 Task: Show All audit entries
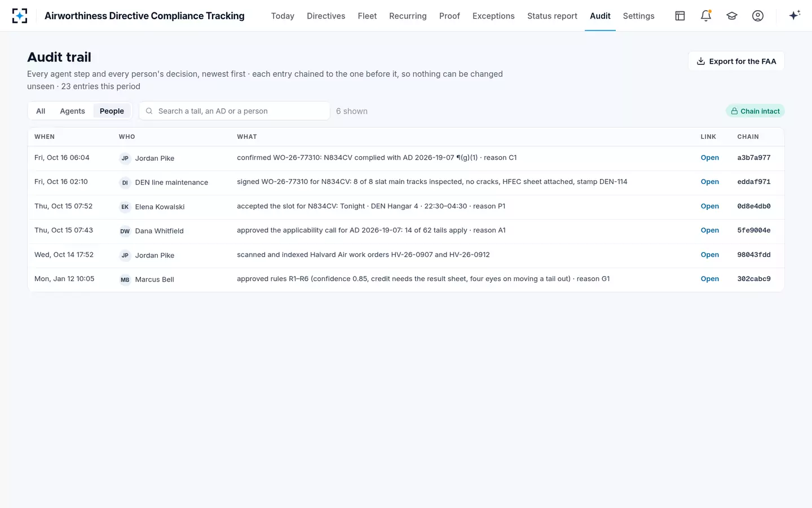point(41,111)
